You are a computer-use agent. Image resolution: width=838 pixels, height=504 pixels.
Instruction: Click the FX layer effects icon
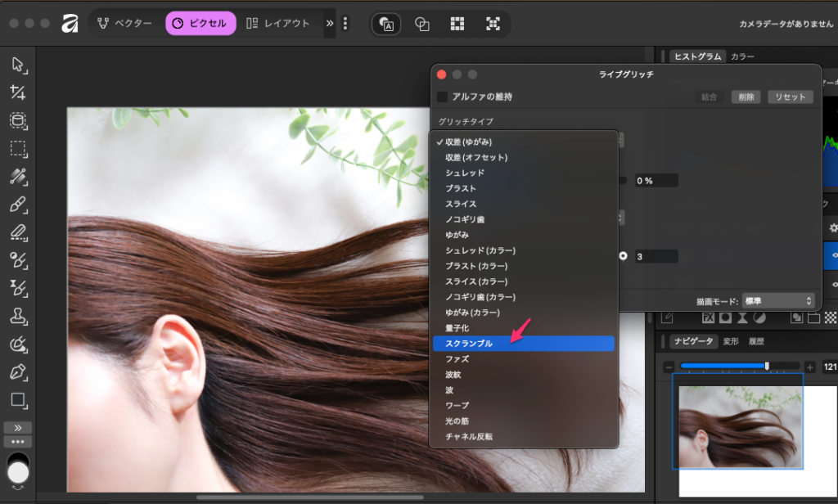coord(708,317)
